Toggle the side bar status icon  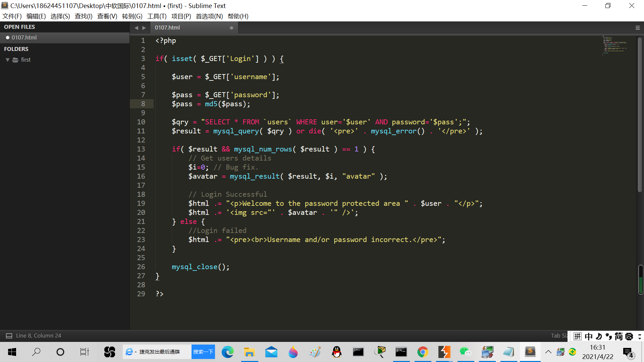click(x=9, y=336)
